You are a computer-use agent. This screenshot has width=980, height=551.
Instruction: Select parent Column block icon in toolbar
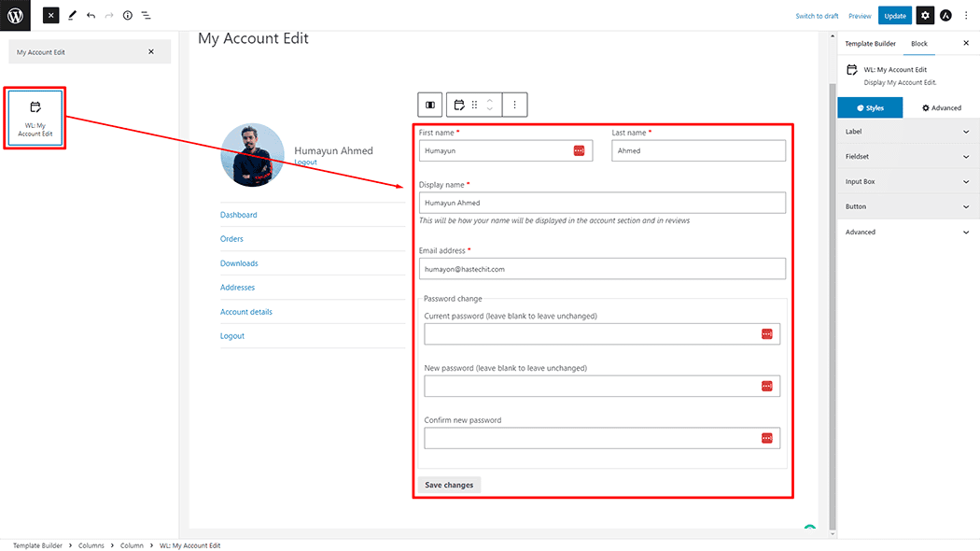tap(430, 104)
